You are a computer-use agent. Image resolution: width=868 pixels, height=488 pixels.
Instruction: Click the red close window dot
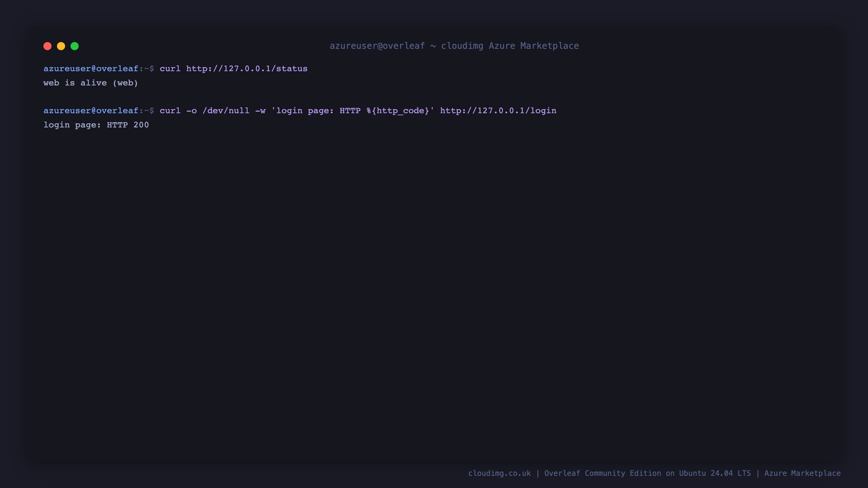click(x=47, y=46)
